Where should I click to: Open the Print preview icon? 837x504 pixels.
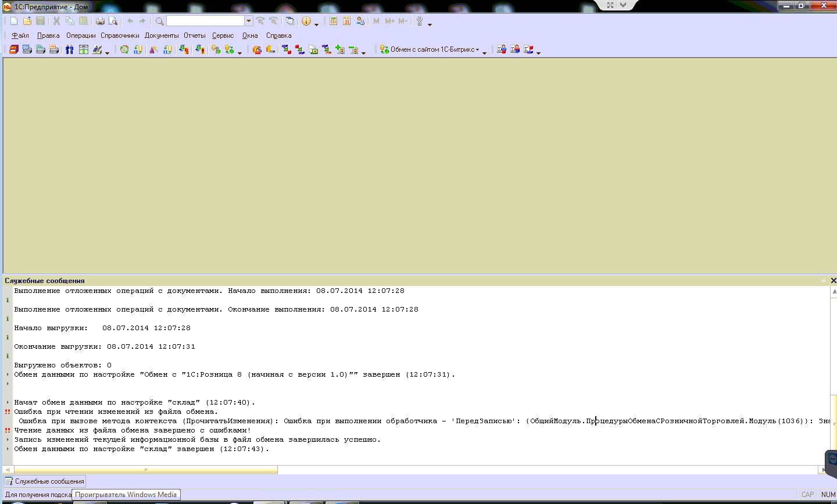pyautogui.click(x=113, y=21)
